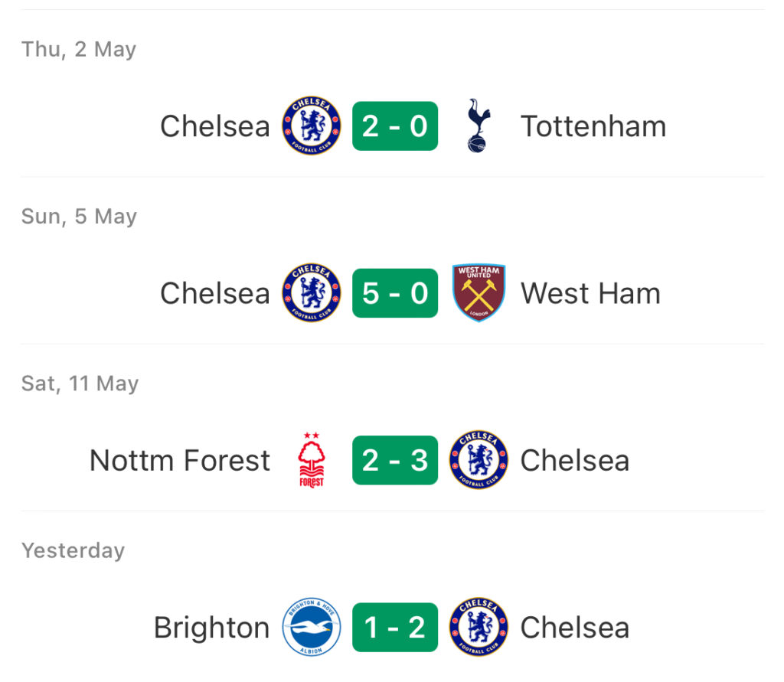The width and height of the screenshot is (784, 682).
Task: Click Chelsea crest in Brighton match
Action: point(479,626)
